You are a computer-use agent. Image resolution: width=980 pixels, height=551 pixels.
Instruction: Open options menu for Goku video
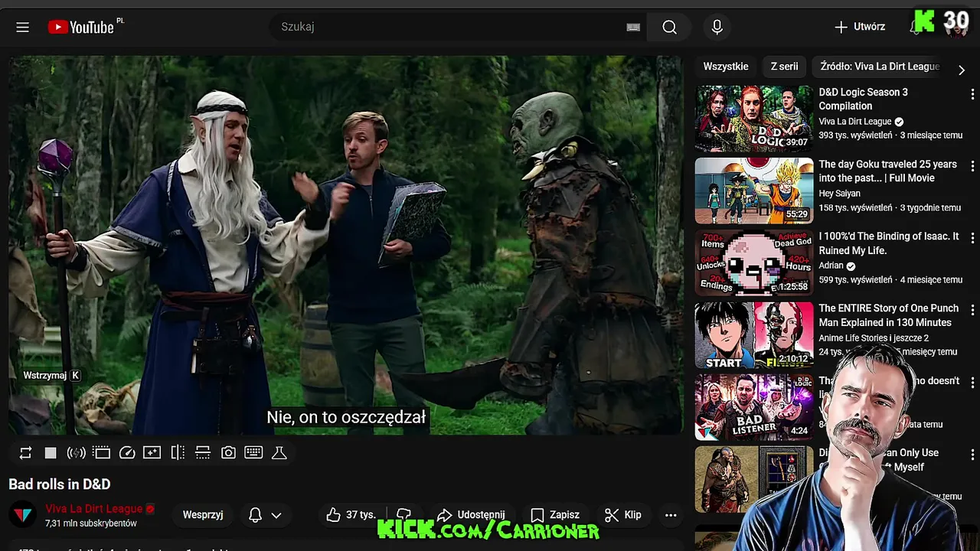coord(972,165)
